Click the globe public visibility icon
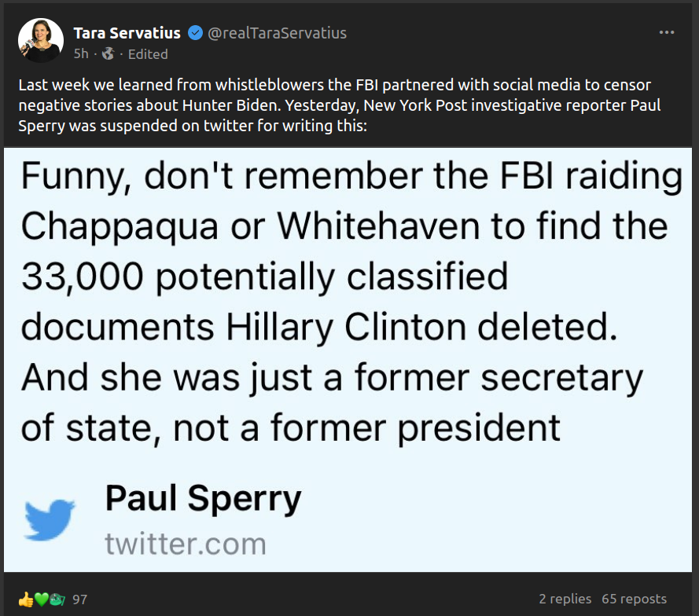The height and width of the screenshot is (616, 699). (109, 54)
